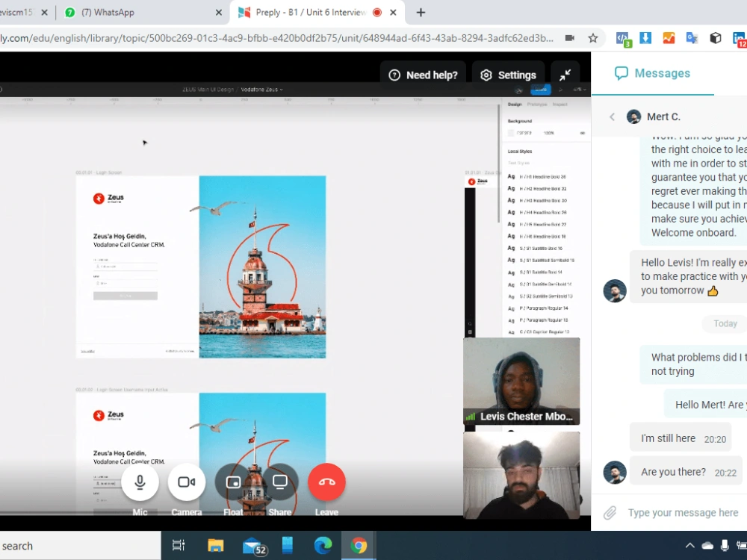Image resolution: width=747 pixels, height=560 pixels.
Task: Toggle the Camera button in call controls
Action: click(186, 482)
